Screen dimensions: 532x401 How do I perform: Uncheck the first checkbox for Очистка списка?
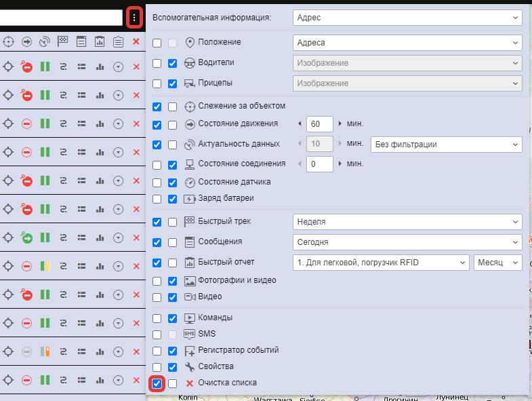[x=157, y=383]
